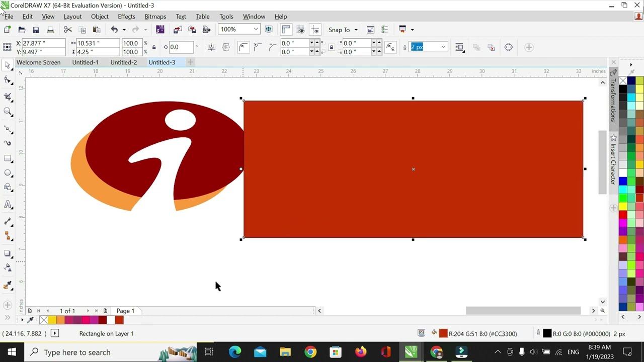Open the Layout menu
The width and height of the screenshot is (644, 362).
(72, 17)
